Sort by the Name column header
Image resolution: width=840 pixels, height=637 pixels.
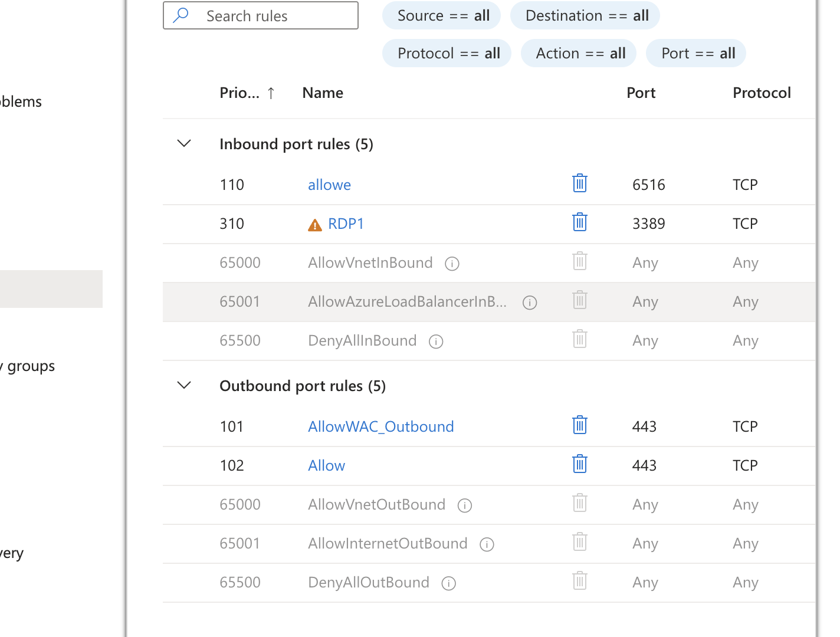(x=323, y=93)
